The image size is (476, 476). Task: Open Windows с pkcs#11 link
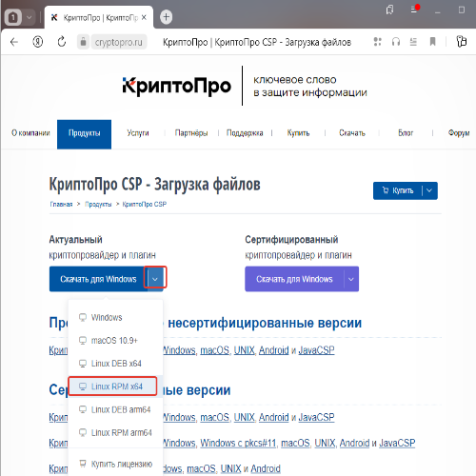coord(238,443)
